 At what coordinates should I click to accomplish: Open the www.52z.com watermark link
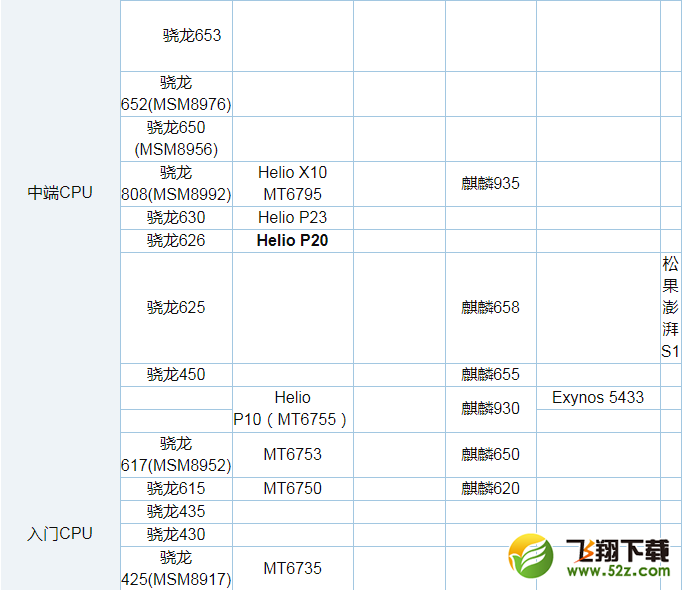[618, 572]
